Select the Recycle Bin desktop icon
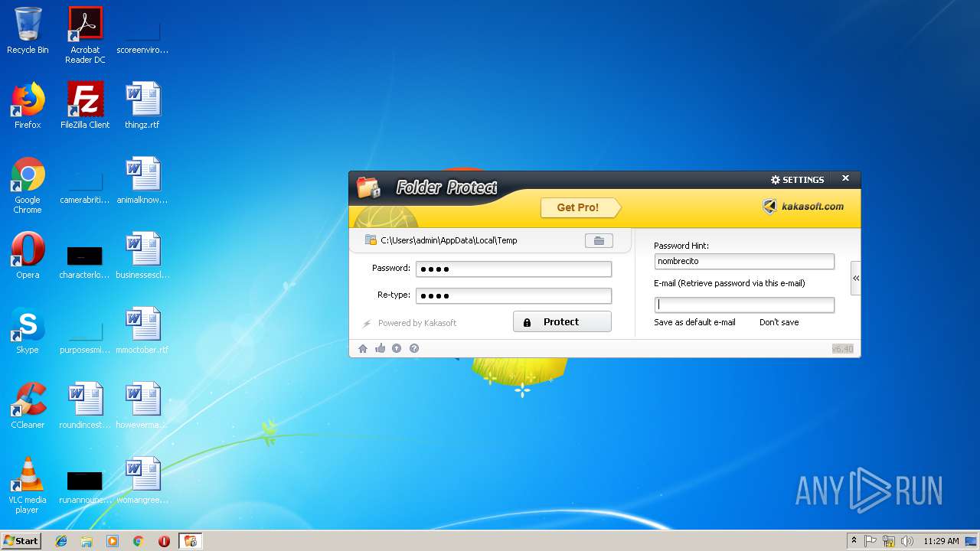 [28, 31]
